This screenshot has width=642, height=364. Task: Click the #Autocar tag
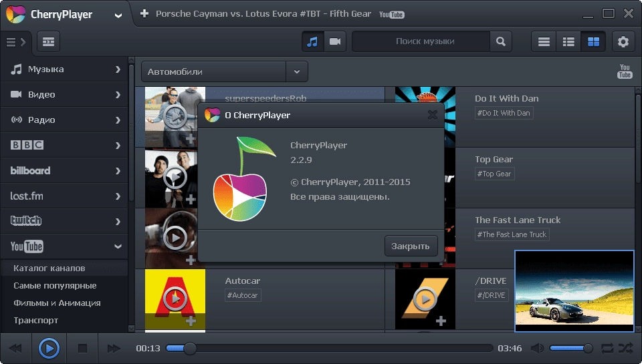pos(242,295)
